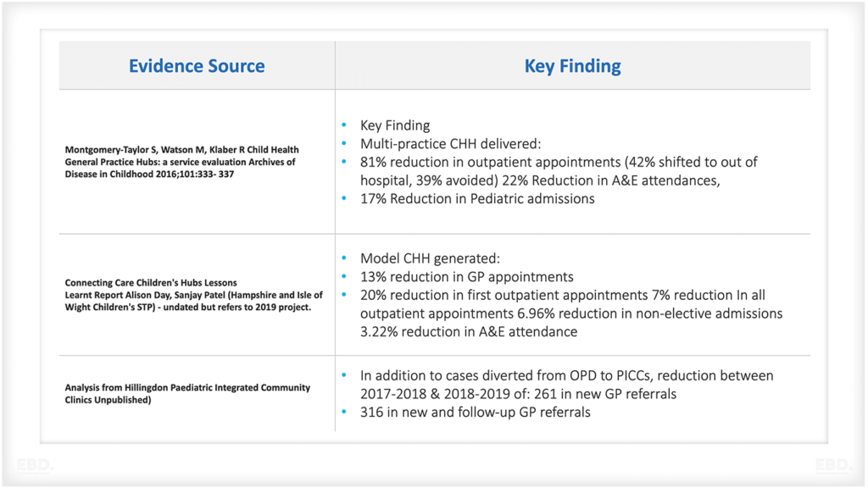
Task: Click the Montgomery-Taylor citation text
Action: pyautogui.click(x=181, y=162)
